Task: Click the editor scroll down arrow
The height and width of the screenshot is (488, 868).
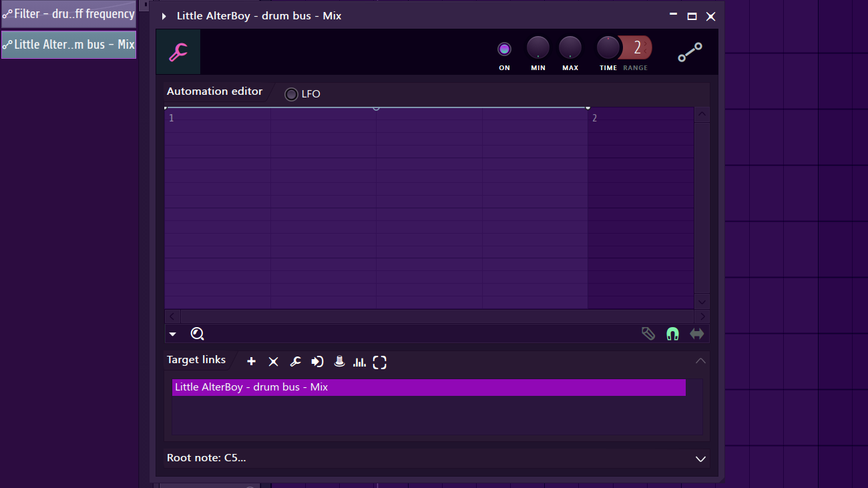Action: [702, 301]
